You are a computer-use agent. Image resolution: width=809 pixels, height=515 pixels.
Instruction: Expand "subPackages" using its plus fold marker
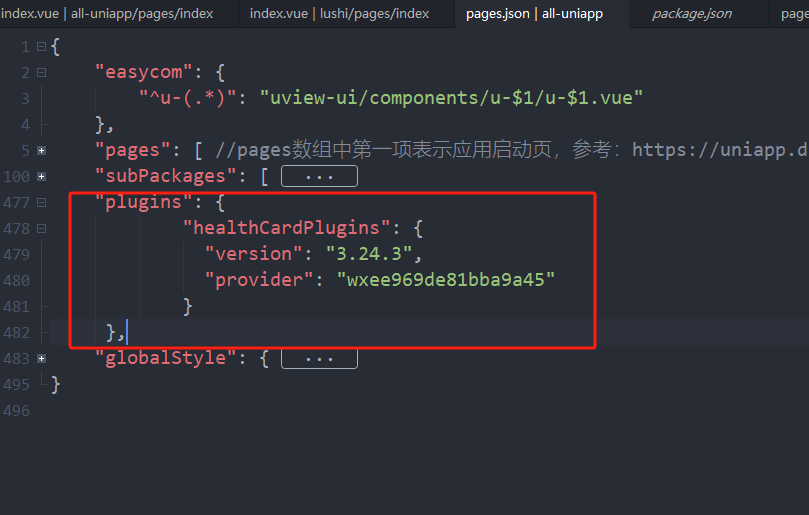point(41,177)
